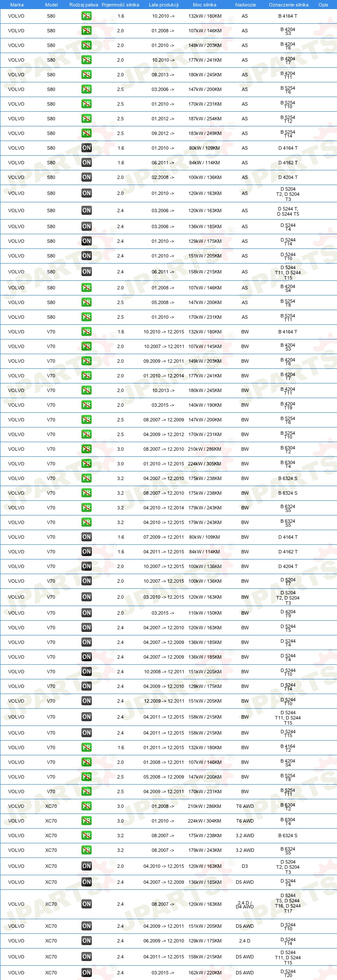Click the ON diesel icon in XC70 162kW/220KM row

pyautogui.click(x=87, y=973)
